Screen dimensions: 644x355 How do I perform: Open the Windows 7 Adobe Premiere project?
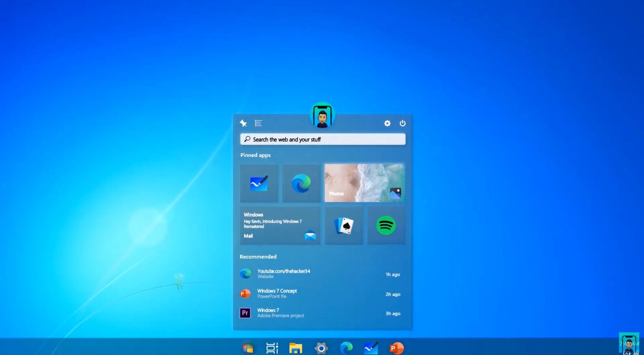click(280, 312)
